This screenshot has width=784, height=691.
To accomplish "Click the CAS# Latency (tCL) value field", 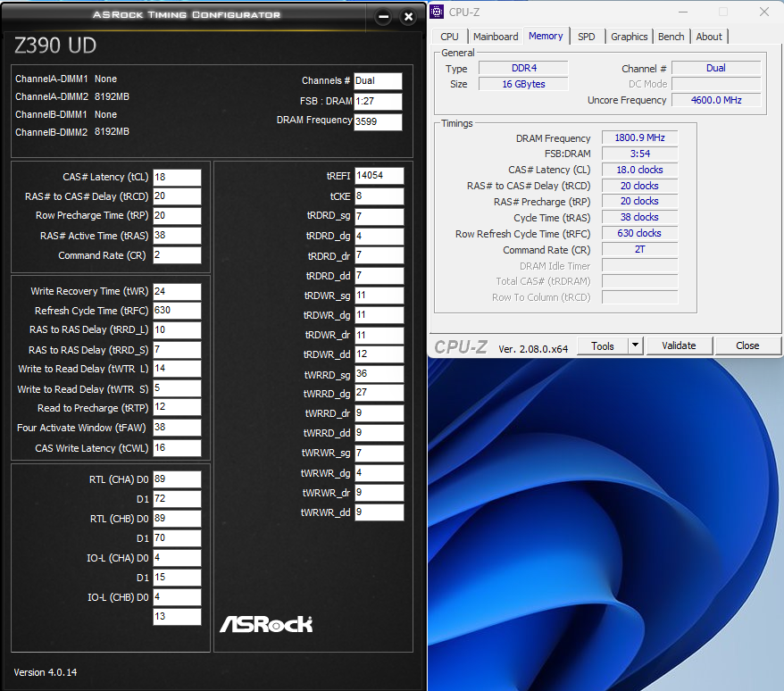I will tap(177, 177).
